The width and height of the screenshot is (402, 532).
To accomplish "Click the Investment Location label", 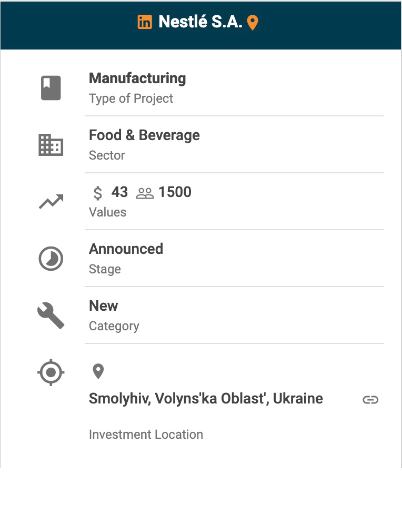I will tap(146, 435).
